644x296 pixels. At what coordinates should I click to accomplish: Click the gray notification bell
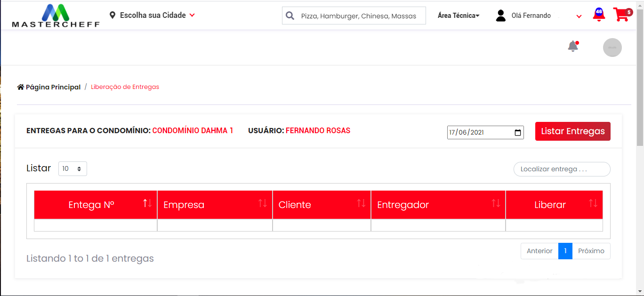[x=573, y=47]
